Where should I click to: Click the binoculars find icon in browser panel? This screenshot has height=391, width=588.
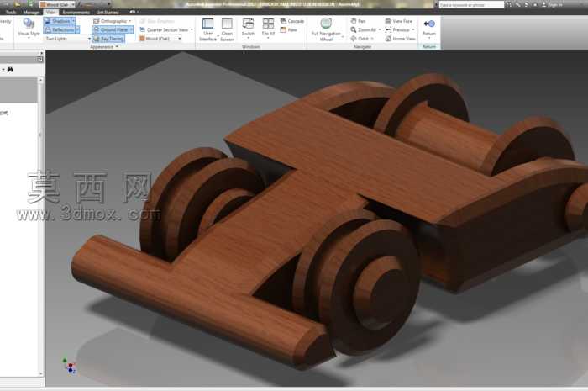[x=10, y=70]
